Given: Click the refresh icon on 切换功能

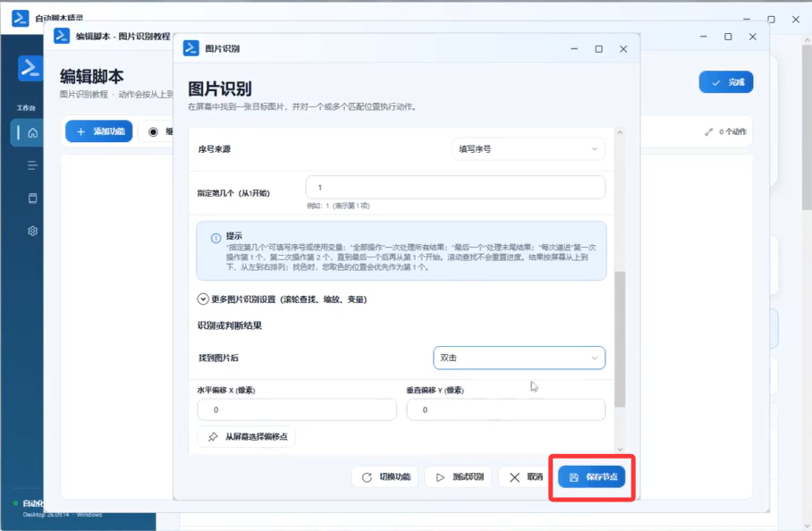Looking at the screenshot, I should point(367,477).
